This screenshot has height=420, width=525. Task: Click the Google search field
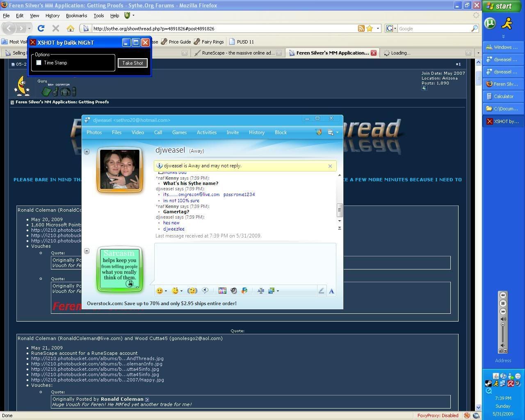(434, 28)
